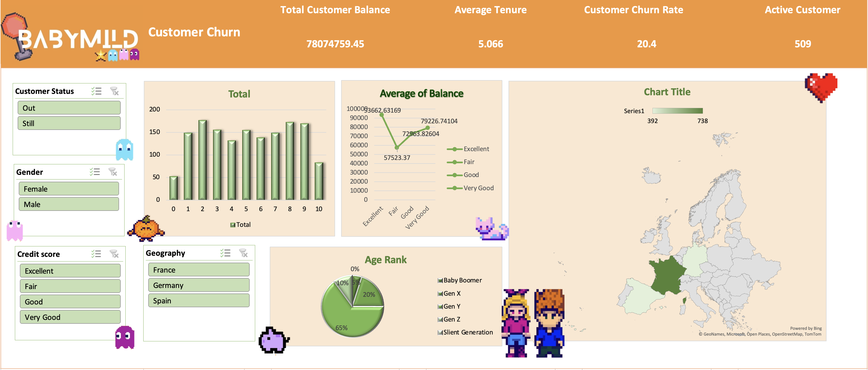868x370 pixels.
Task: Filter by Male gender
Action: [69, 204]
